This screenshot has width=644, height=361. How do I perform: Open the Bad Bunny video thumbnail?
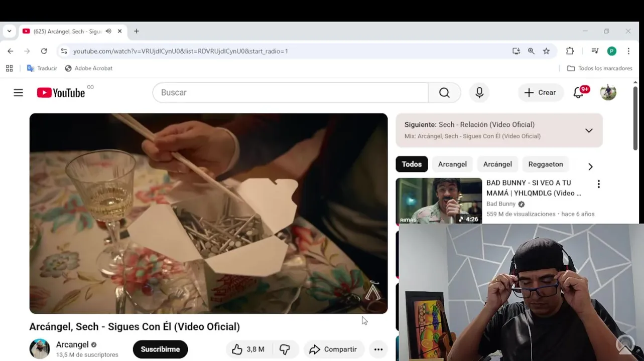439,201
